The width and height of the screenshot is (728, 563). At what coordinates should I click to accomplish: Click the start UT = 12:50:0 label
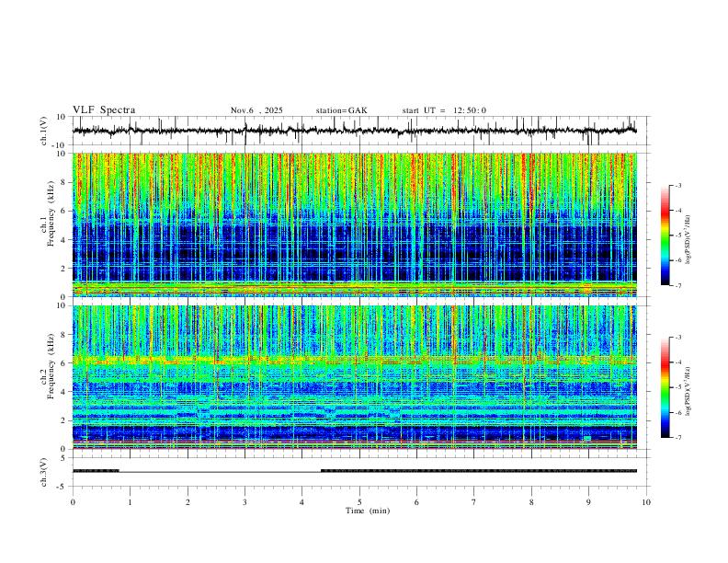click(x=444, y=110)
